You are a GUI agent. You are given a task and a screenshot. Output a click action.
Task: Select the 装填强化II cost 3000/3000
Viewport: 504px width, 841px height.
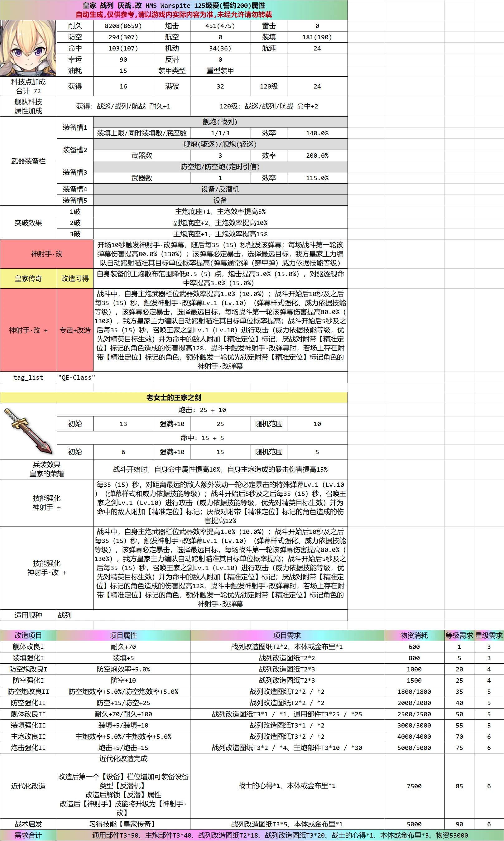click(414, 725)
